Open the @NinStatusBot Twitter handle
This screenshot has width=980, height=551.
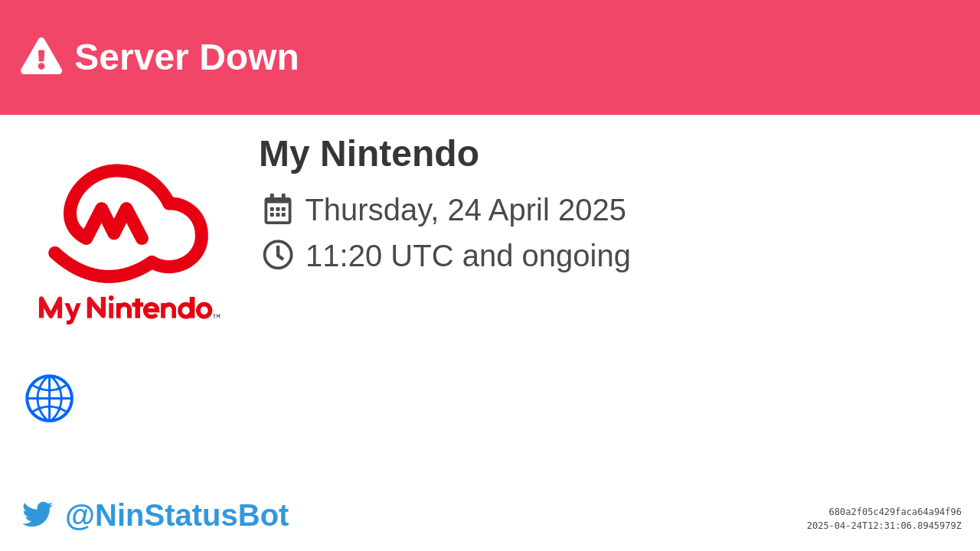coord(177,515)
